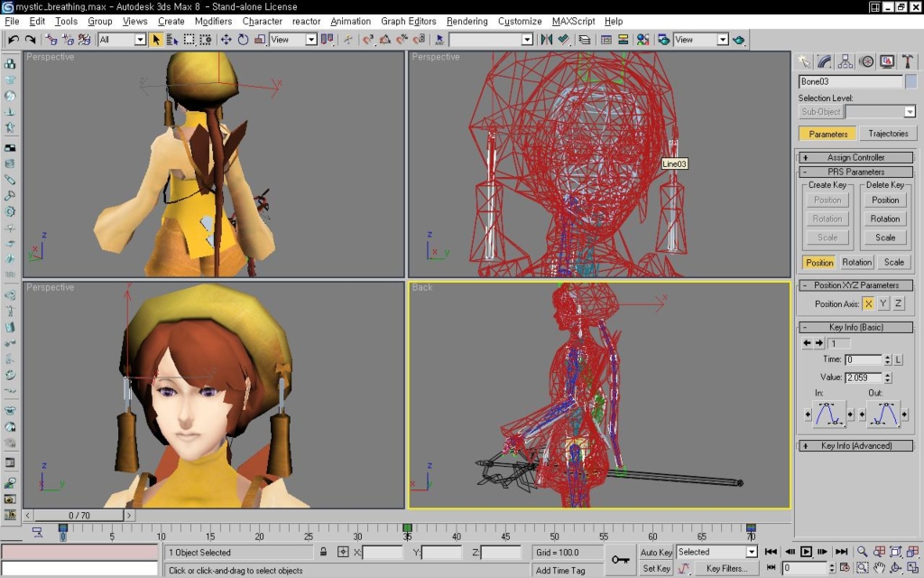Open Select by Name list
Image resolution: width=924 pixels, height=578 pixels.
pyautogui.click(x=172, y=40)
